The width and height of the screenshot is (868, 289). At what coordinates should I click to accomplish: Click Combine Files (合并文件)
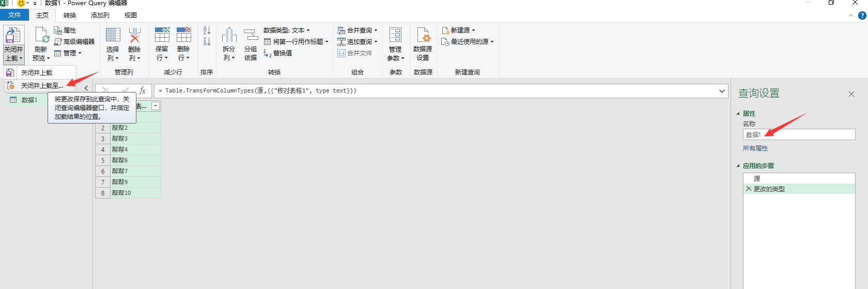[x=354, y=53]
